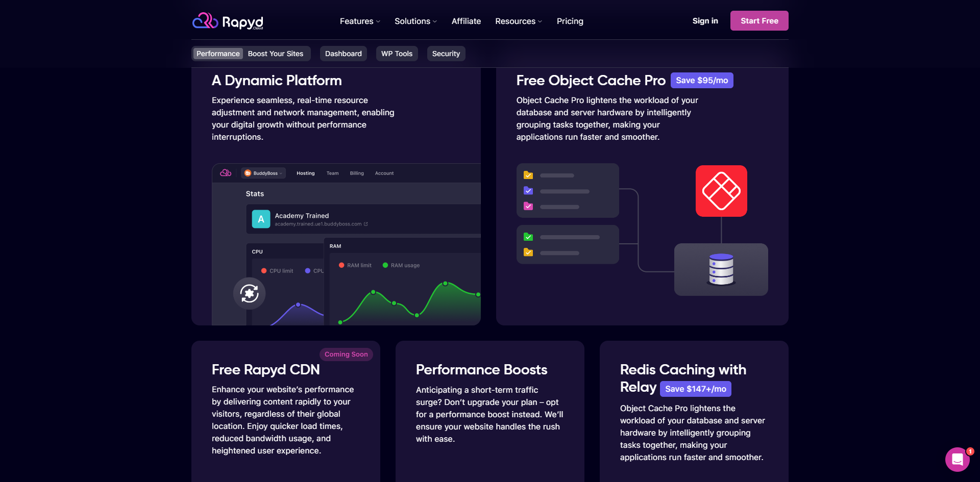
Task: Click the Start Free button
Action: pos(759,21)
